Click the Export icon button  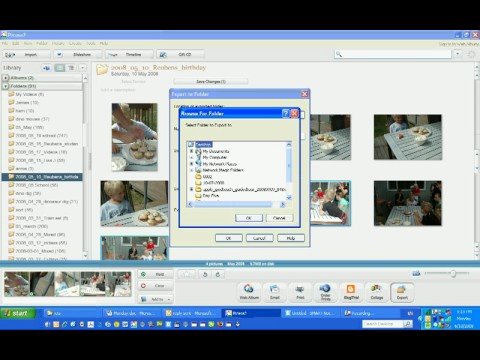pos(402,292)
